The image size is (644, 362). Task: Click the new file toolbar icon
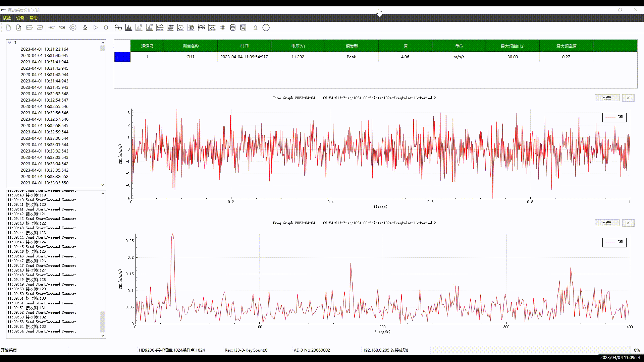pyautogui.click(x=8, y=28)
